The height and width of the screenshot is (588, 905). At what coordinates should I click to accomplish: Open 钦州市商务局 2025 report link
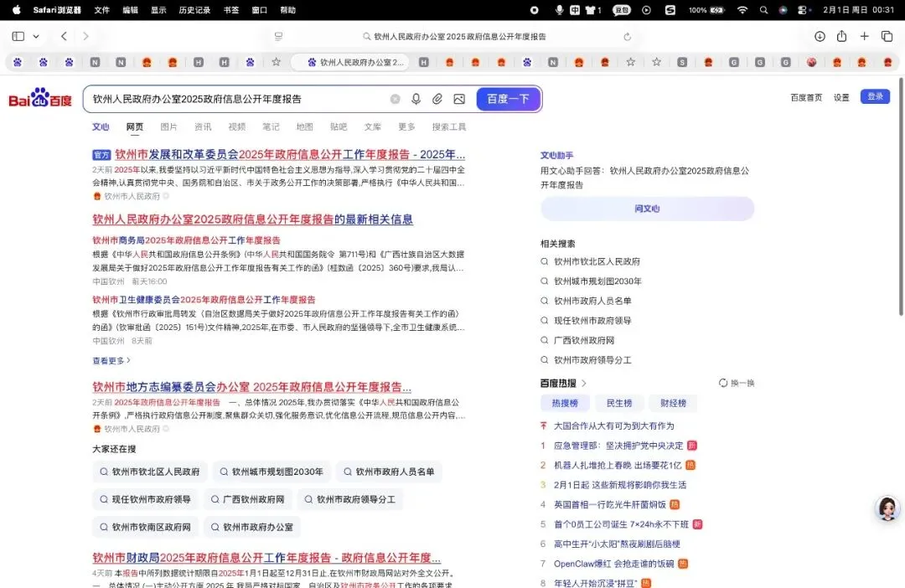[186, 240]
